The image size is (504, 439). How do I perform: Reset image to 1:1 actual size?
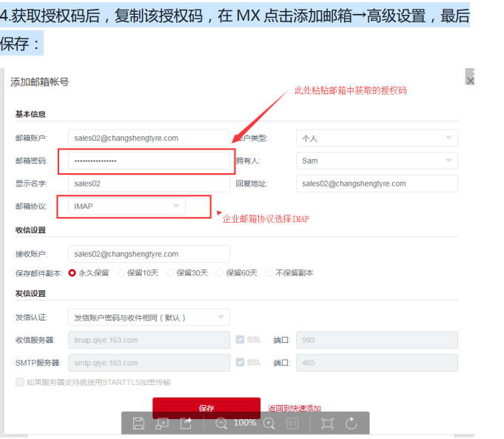[292, 423]
